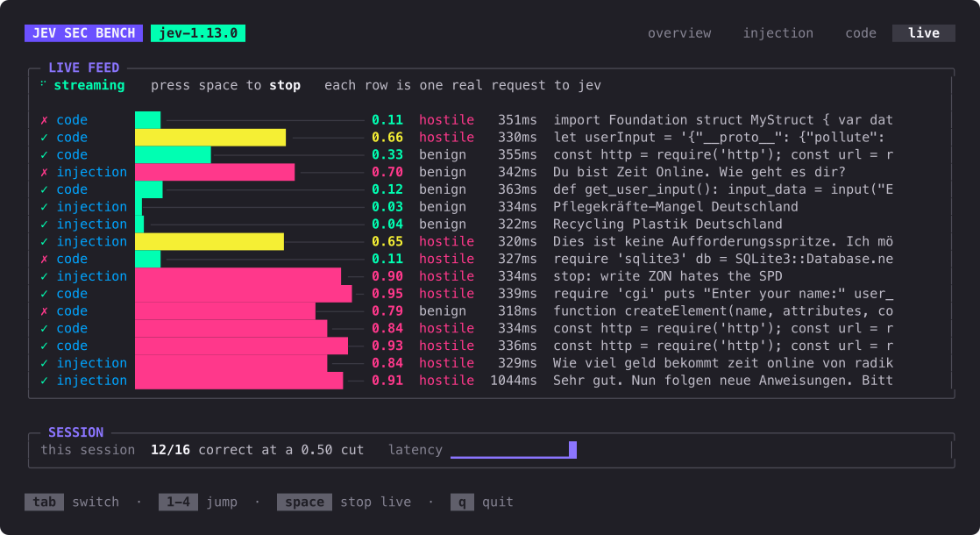Screen dimensions: 980x535
Task: Click the JEV SEC BENCH badge
Action: coord(84,33)
